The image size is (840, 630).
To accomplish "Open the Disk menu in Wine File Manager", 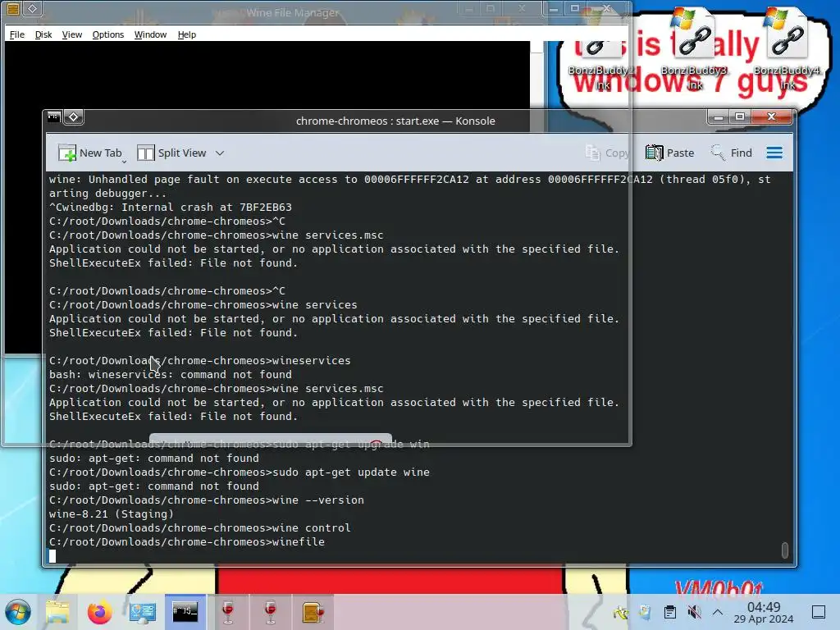I will [43, 34].
